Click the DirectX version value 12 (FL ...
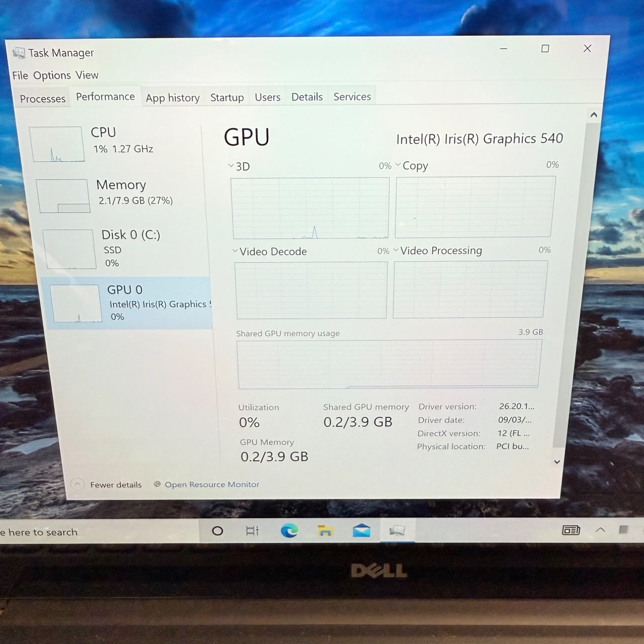 (x=513, y=433)
